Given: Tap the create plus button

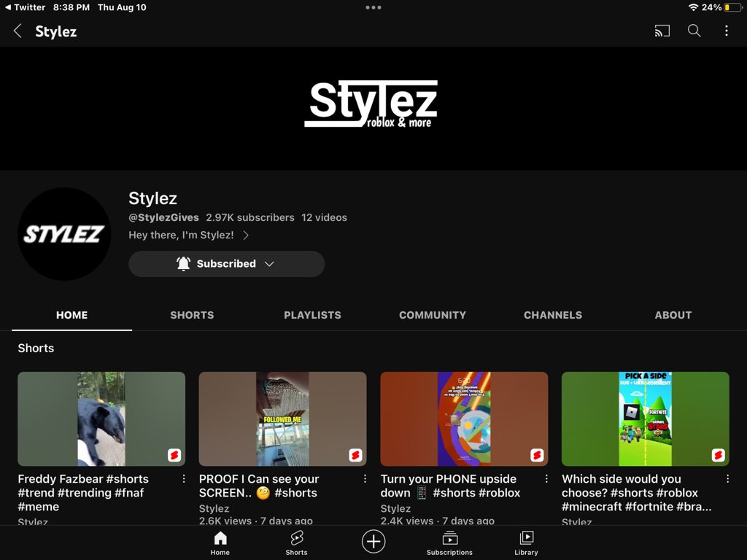Looking at the screenshot, I should tap(373, 542).
